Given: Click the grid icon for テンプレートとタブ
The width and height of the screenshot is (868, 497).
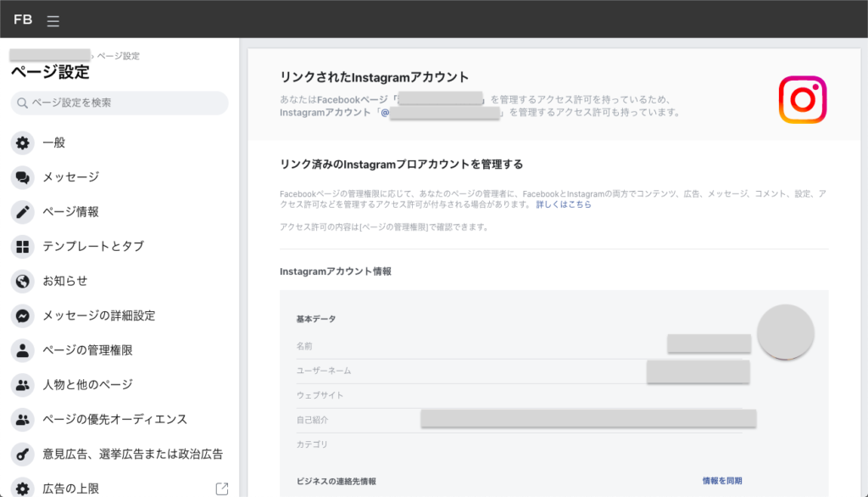Looking at the screenshot, I should click(23, 247).
